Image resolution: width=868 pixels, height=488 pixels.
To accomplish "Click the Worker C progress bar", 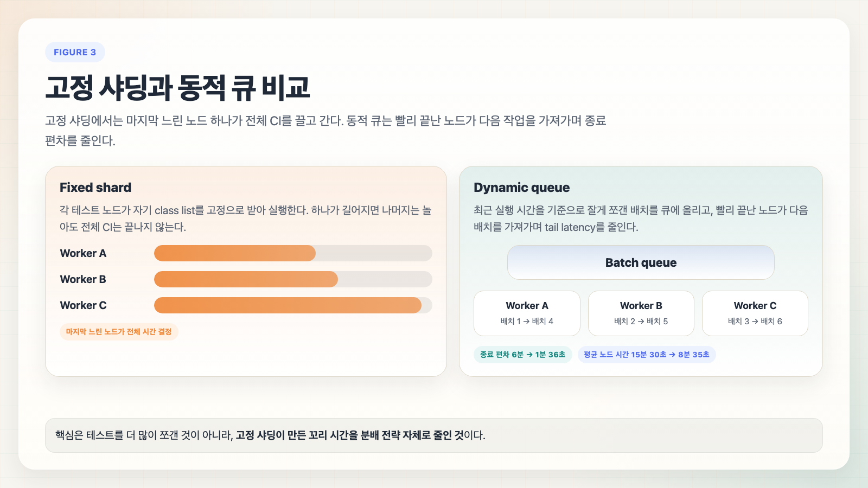I will (293, 305).
